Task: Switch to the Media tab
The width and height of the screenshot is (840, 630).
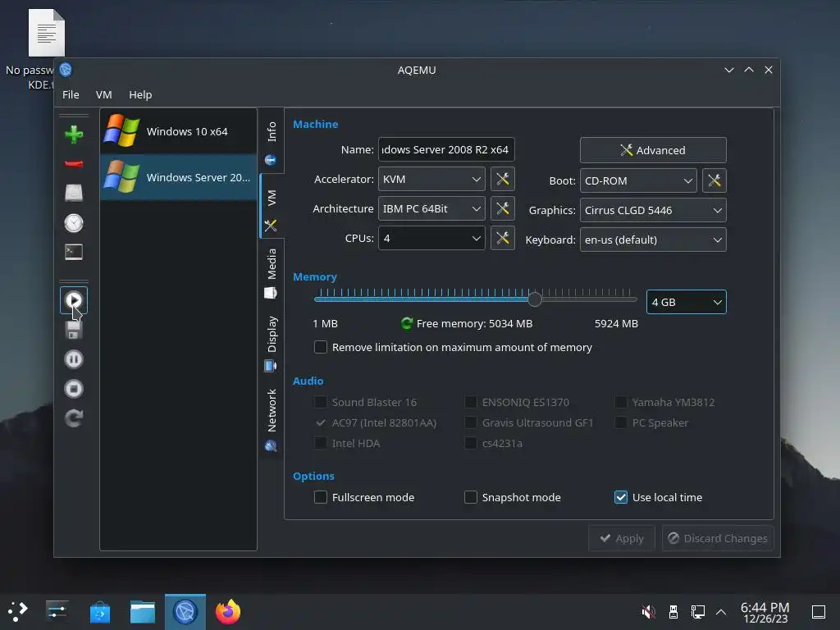Action: pos(271,272)
